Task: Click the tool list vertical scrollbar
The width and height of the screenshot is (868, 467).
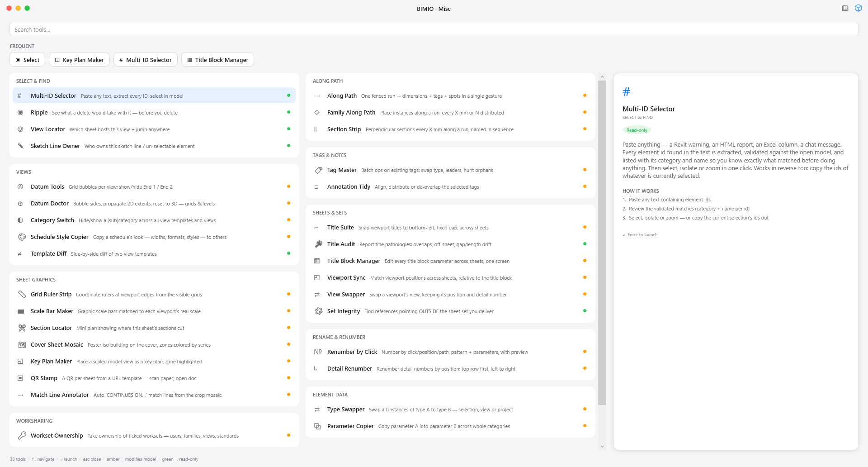Action: click(x=602, y=243)
